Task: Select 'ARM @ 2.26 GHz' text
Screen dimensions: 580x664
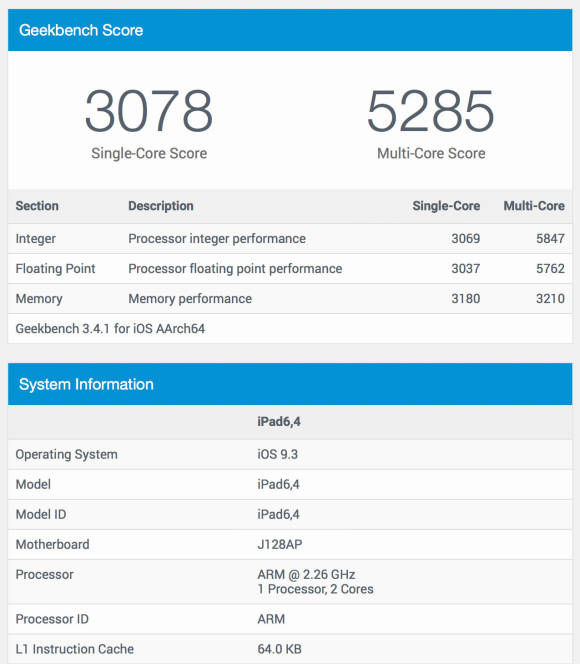Action: click(x=306, y=575)
